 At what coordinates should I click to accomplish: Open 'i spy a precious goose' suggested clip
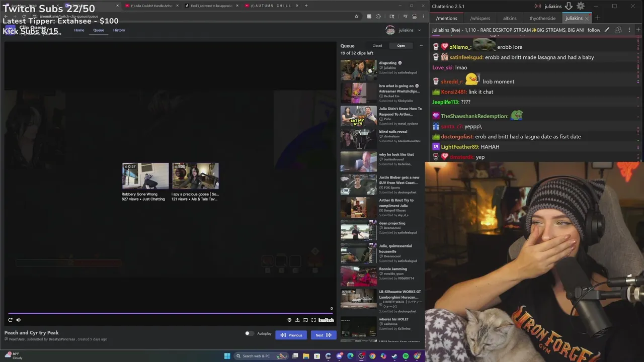click(x=195, y=182)
